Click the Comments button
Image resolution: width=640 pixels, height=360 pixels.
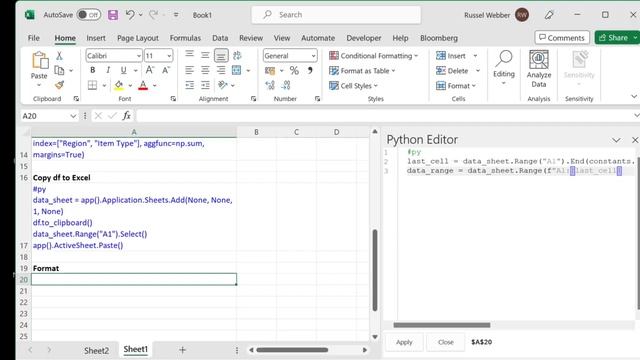562,38
